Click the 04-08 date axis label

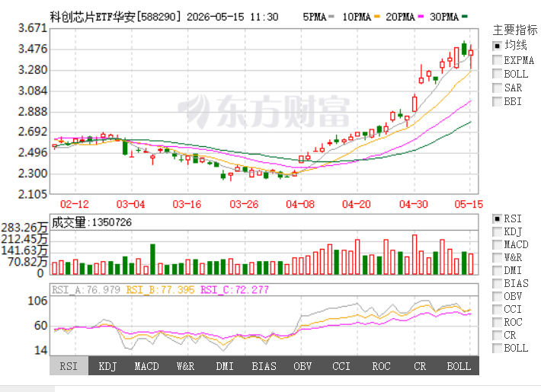[300, 204]
